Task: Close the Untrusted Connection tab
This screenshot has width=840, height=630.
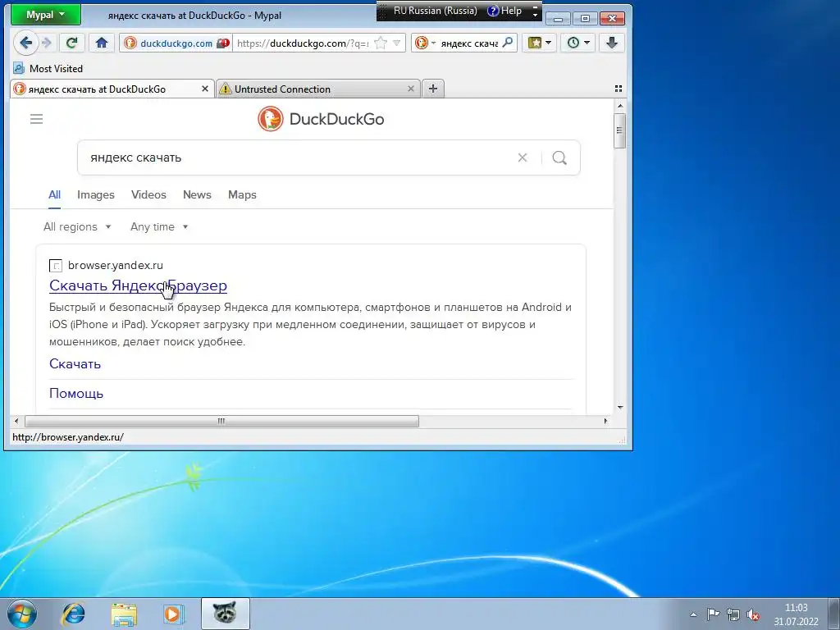Action: coord(411,89)
